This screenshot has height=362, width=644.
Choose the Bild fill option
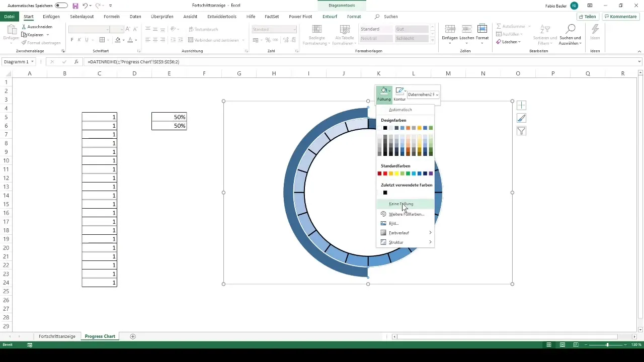tap(405, 223)
